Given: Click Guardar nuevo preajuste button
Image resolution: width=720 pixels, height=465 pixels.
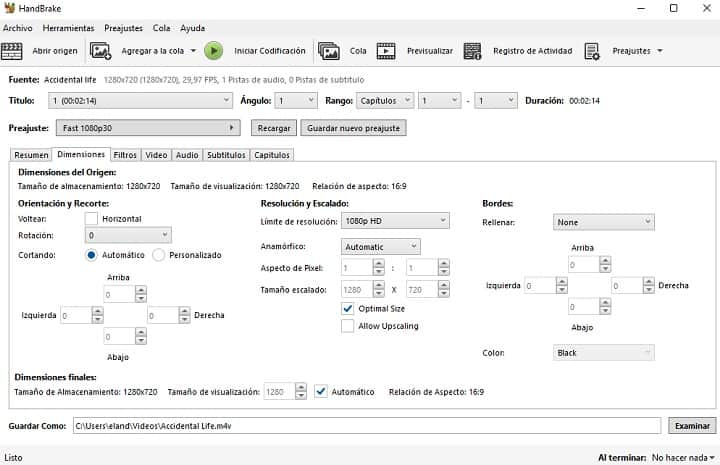Looking at the screenshot, I should [353, 128].
